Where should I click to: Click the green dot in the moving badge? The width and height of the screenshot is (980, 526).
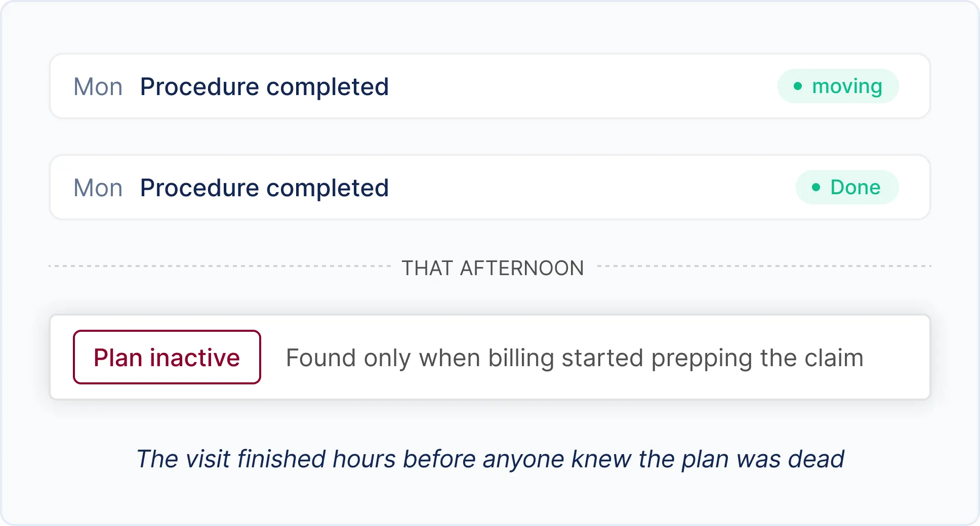798,86
